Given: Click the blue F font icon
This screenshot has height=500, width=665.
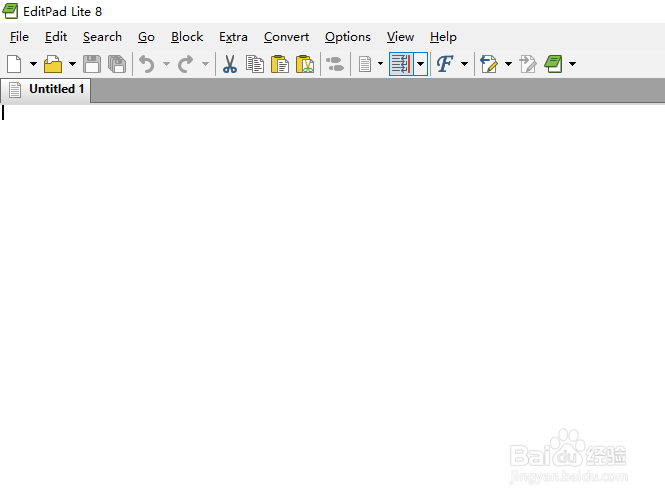Looking at the screenshot, I should (x=445, y=64).
